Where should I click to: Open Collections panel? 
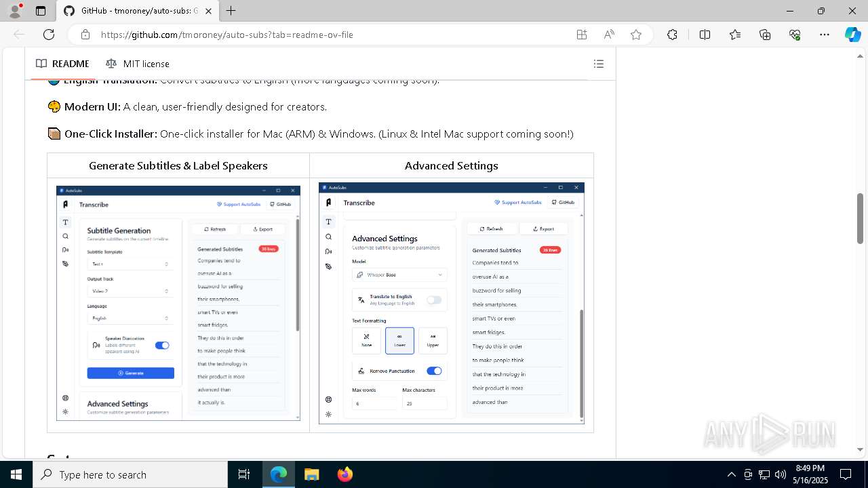(765, 35)
